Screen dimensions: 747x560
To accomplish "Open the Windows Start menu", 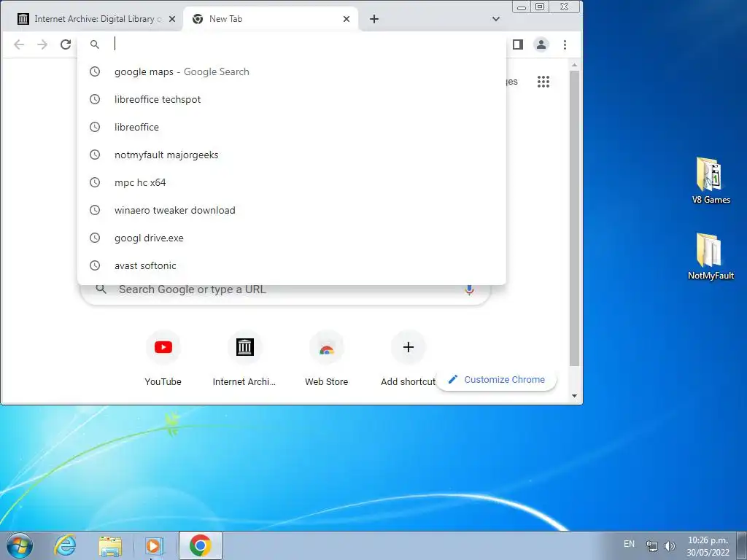I will click(20, 545).
